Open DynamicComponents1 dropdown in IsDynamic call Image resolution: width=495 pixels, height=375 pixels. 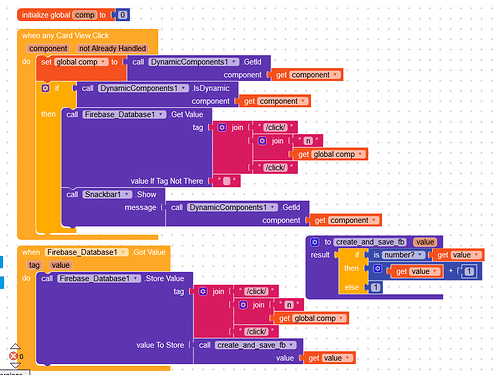point(184,88)
